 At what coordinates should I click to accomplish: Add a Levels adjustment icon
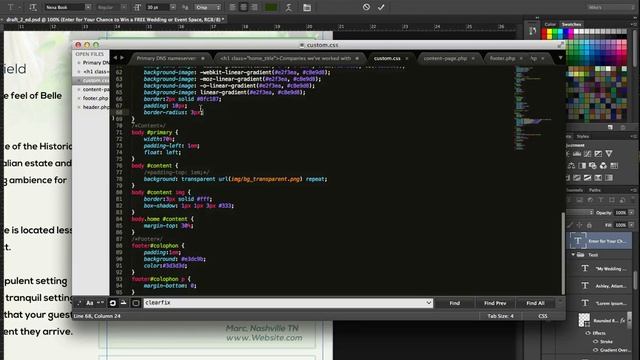click(577, 154)
